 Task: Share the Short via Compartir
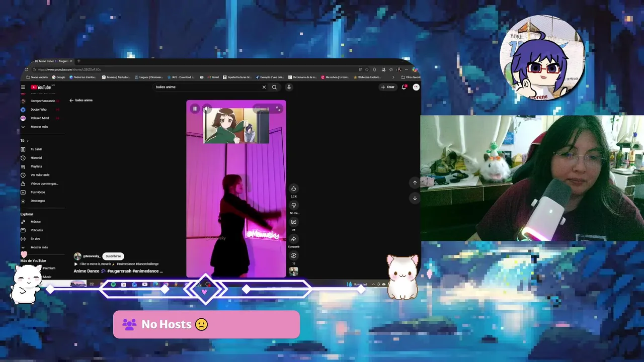[x=294, y=239]
